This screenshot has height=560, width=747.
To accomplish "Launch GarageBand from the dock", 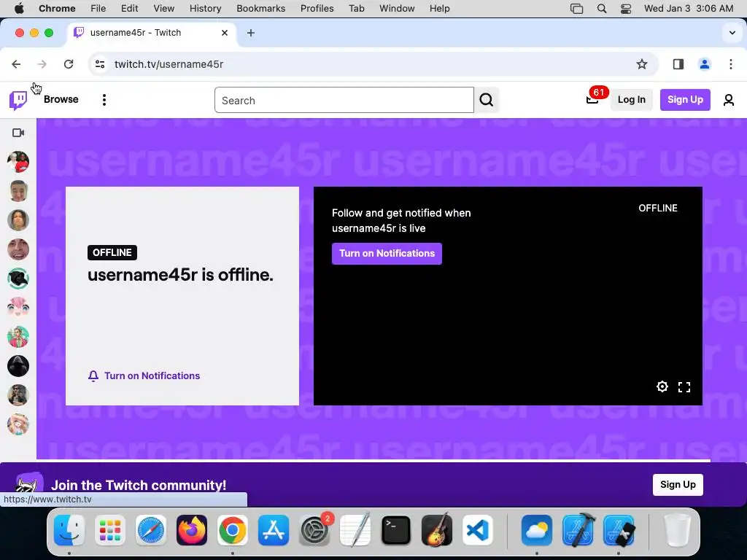I will tap(437, 530).
